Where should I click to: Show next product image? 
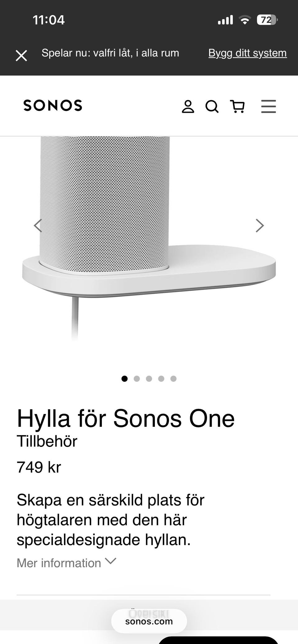click(x=260, y=225)
